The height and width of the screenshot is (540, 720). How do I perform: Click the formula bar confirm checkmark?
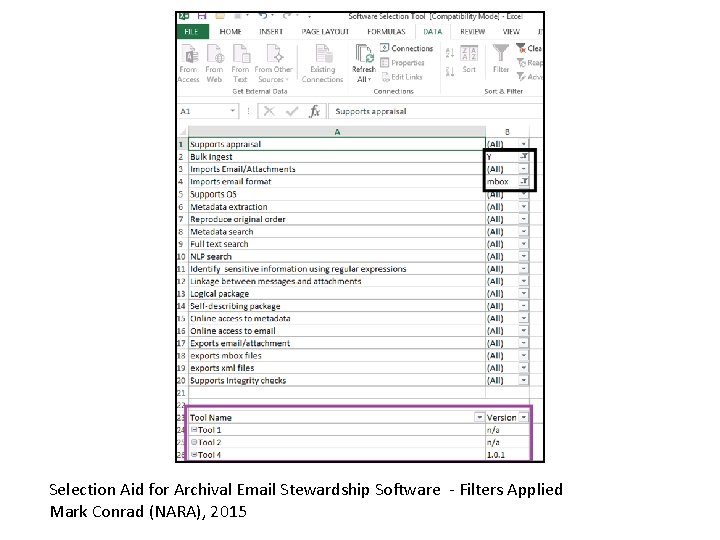pos(292,111)
